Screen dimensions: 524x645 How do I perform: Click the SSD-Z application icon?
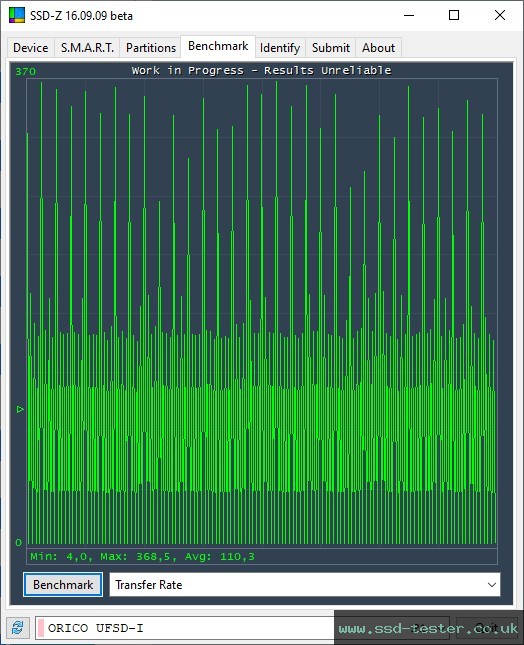tap(17, 15)
